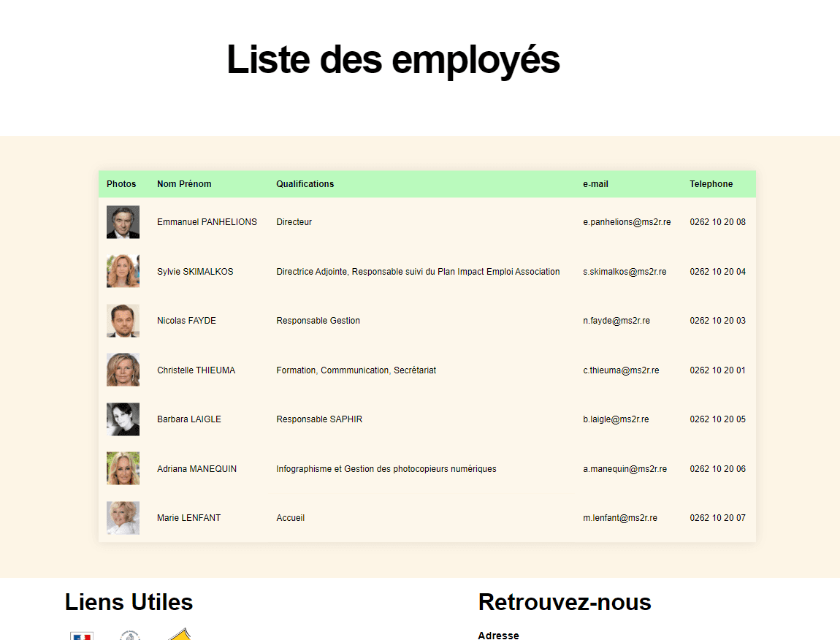
Task: Click phone number 0262 10 20 04
Action: 717,272
